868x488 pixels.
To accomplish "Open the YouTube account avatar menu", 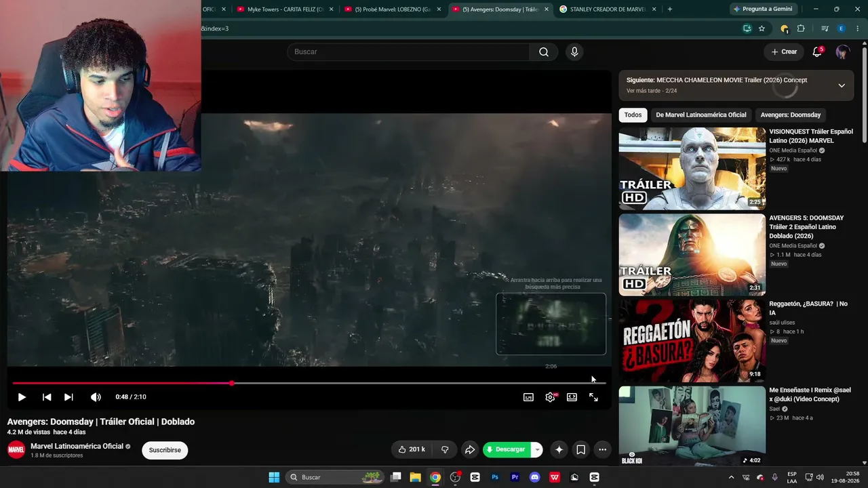I will coord(842,52).
